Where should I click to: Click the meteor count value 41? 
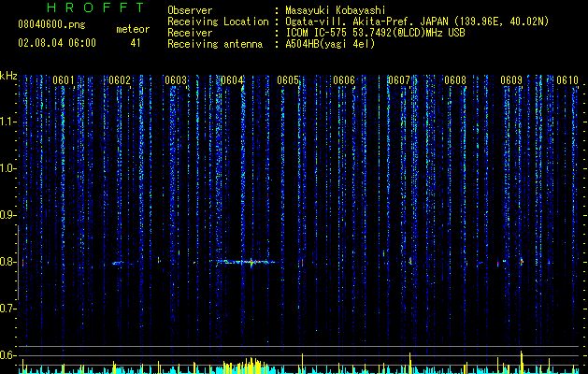[135, 43]
